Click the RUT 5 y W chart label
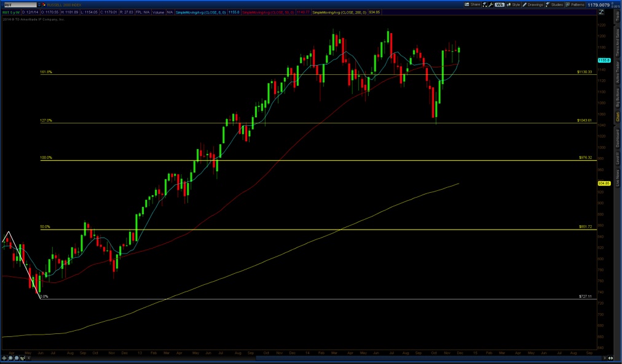This screenshot has width=622, height=364. click(10, 12)
